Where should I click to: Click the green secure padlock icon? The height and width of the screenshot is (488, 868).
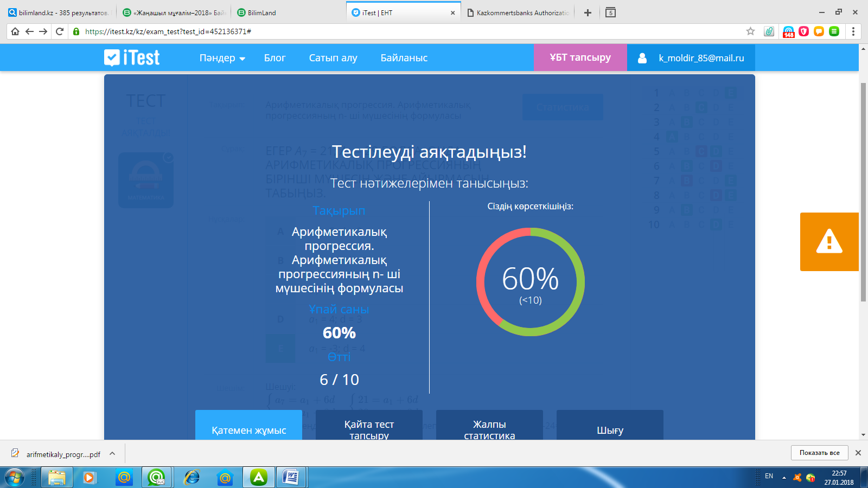point(76,31)
